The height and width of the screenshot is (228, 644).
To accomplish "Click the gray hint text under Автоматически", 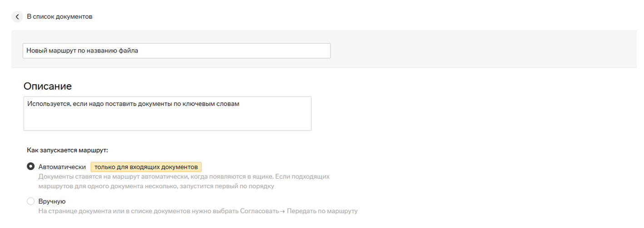I will tap(183, 176).
